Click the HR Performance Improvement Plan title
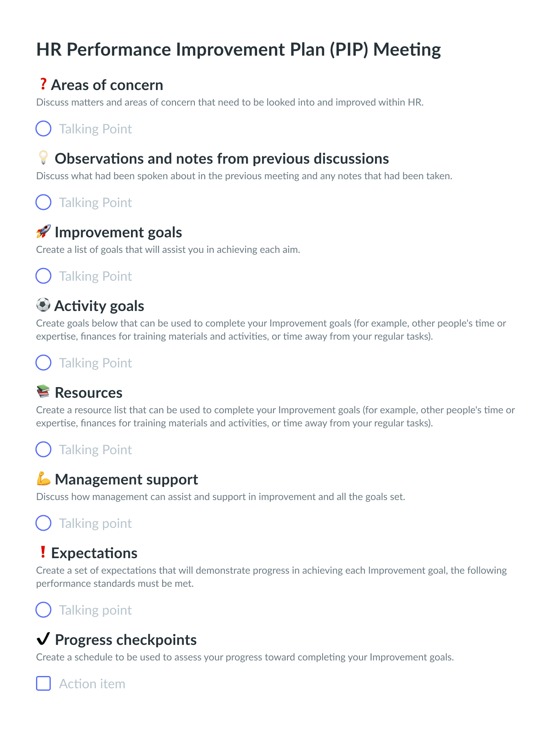This screenshot has height=748, width=560. (x=238, y=50)
